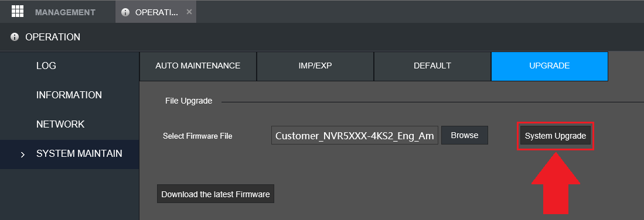Click Download the latest Firmware button
Viewport: 644px width, 220px height.
pos(215,194)
